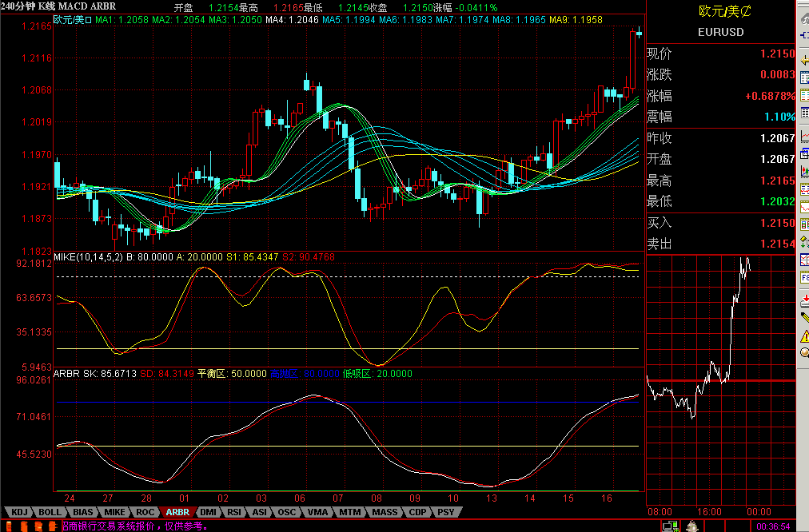Viewport: 809px width, 532px height.
Task: Click date 13 on the chart time axis
Action: 492,498
